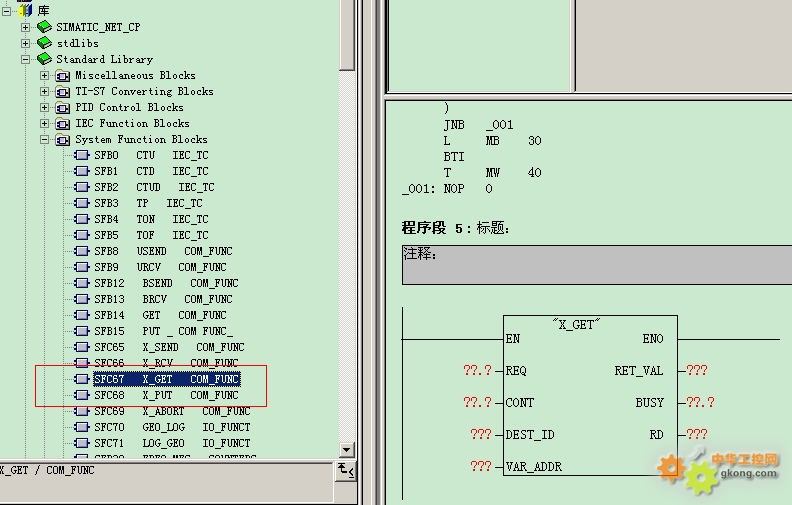The height and width of the screenshot is (505, 792).
Task: Click the arrow button beside X_GET / COM_FUNC
Action: coord(346,471)
